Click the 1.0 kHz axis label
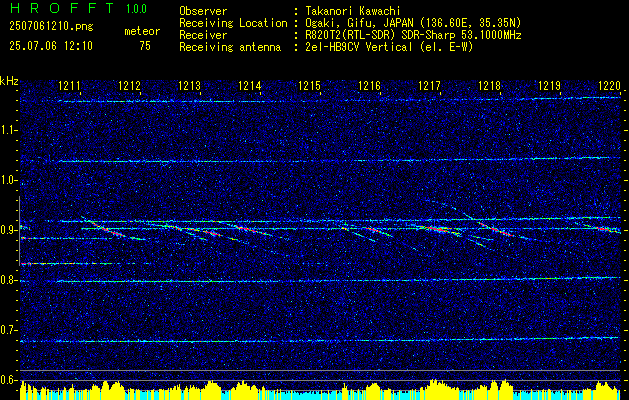 [x=9, y=180]
